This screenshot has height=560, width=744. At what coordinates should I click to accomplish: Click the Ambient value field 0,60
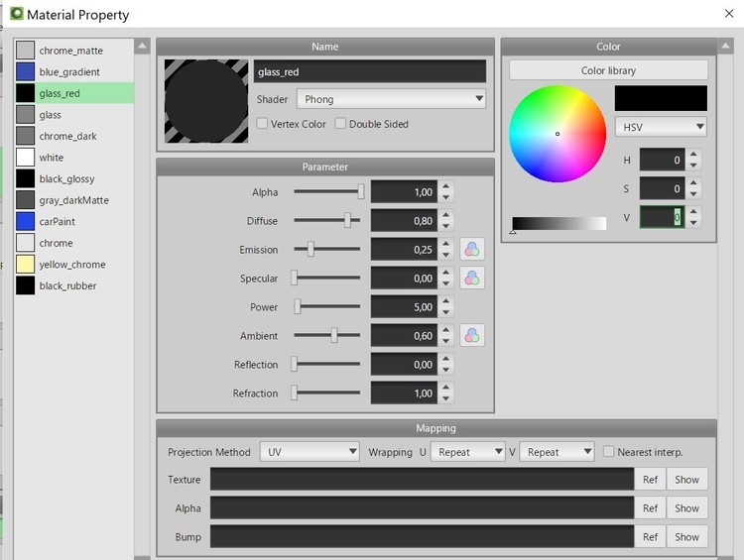405,336
